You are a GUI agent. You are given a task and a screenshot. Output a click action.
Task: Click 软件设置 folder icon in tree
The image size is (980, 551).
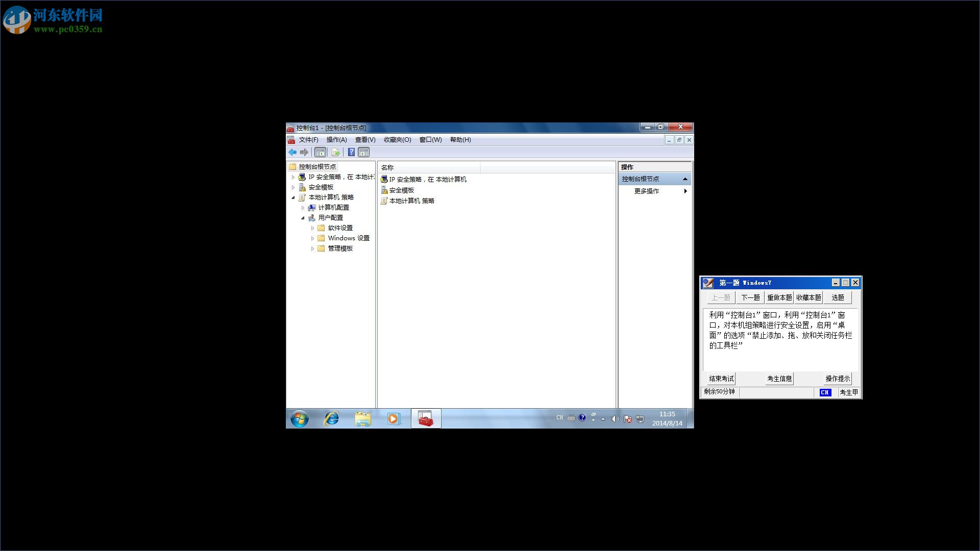tap(321, 228)
